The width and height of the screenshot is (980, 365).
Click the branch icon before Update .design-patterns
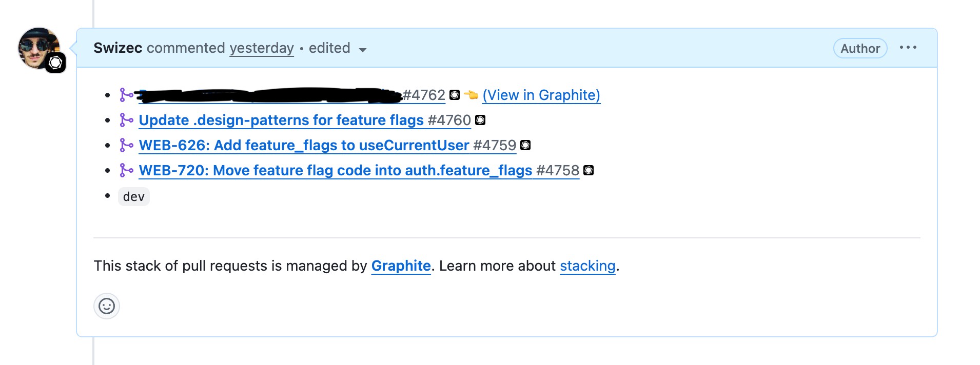point(126,120)
